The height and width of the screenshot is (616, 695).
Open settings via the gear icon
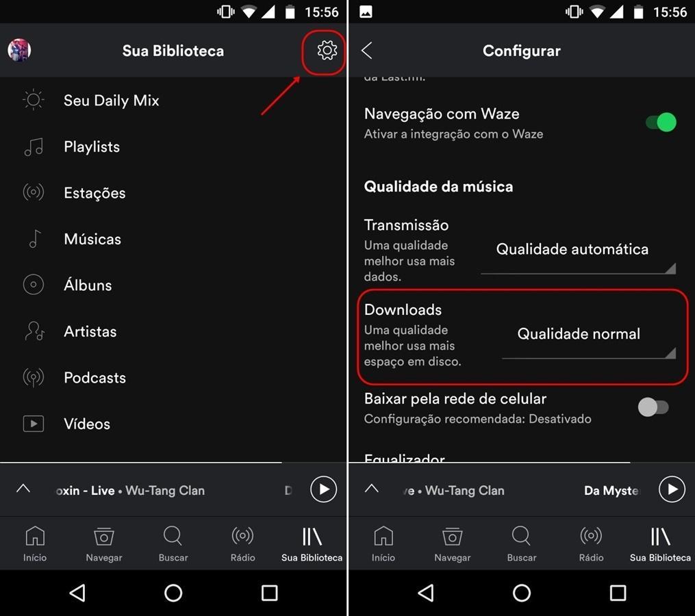pos(327,50)
